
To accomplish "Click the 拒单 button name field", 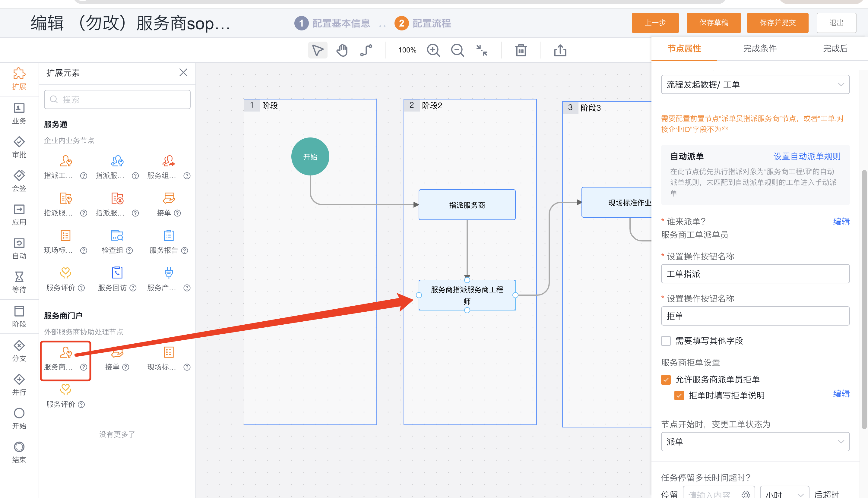I will [x=755, y=316].
